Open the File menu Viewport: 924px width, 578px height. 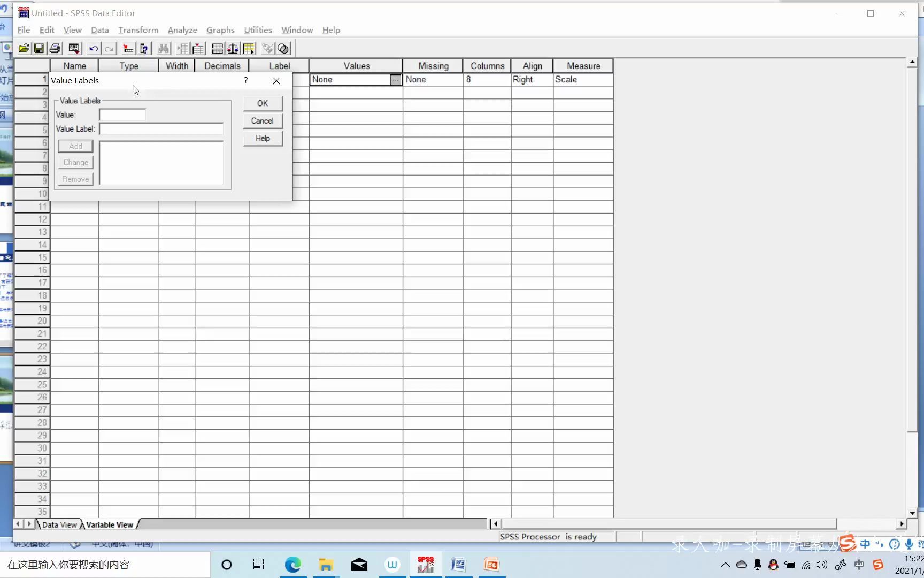click(24, 30)
